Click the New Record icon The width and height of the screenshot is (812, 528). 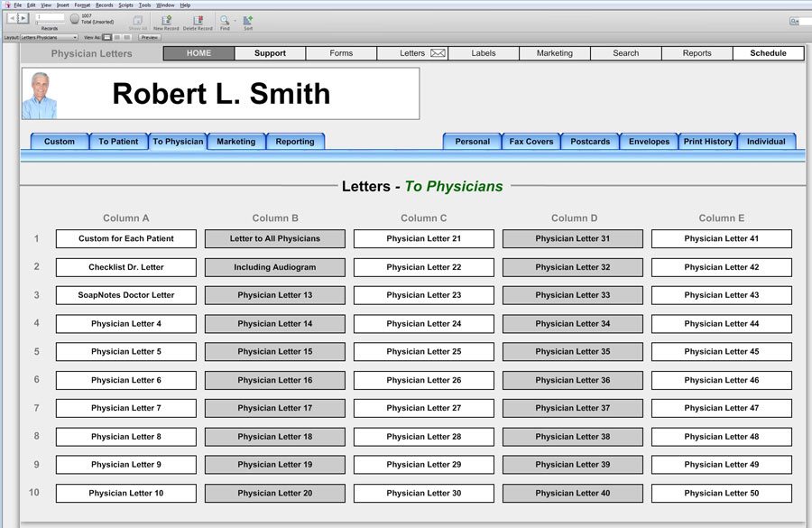point(166,22)
